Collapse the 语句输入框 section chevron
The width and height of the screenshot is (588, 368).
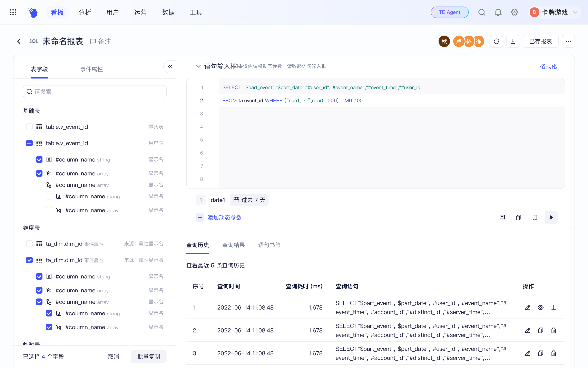[198, 66]
